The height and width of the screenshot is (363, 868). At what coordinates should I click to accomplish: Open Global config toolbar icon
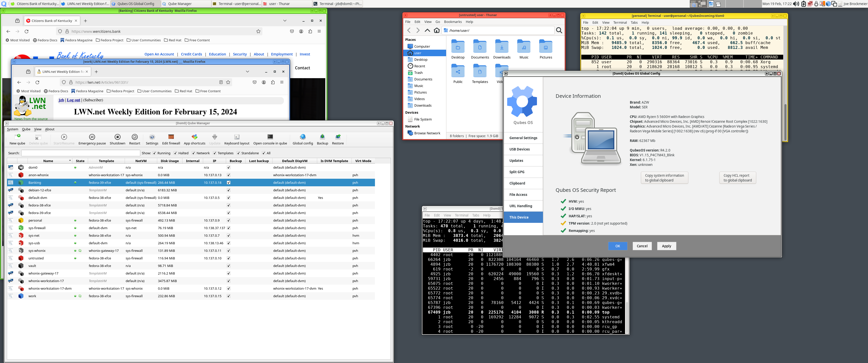tap(303, 137)
